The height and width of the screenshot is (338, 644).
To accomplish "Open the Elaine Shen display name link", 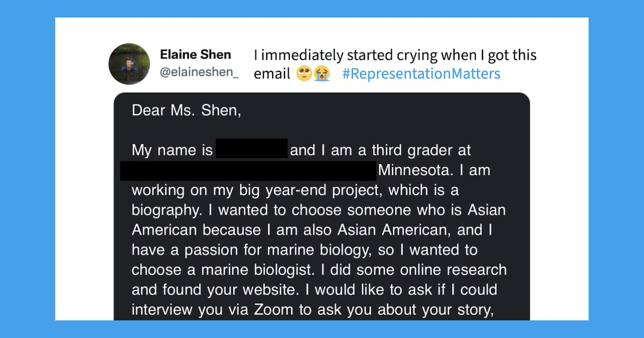I will tap(195, 55).
